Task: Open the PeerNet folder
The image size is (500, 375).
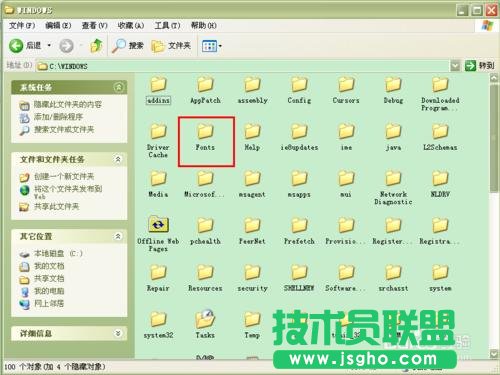Action: coord(252,231)
